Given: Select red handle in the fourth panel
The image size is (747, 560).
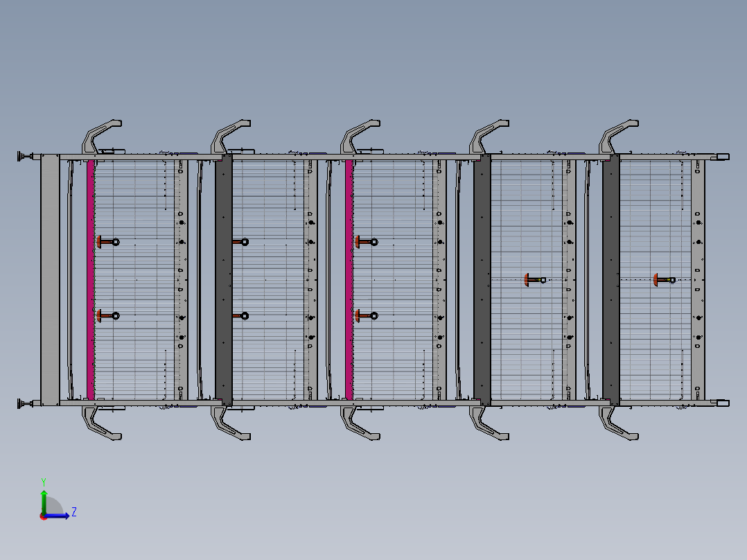Looking at the screenshot, I should [534, 279].
